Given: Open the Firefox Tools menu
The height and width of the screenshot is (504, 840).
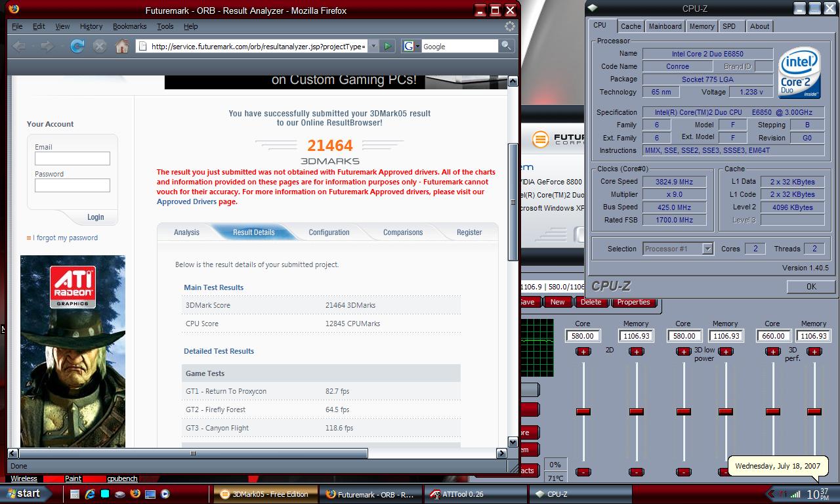Looking at the screenshot, I should [x=165, y=26].
